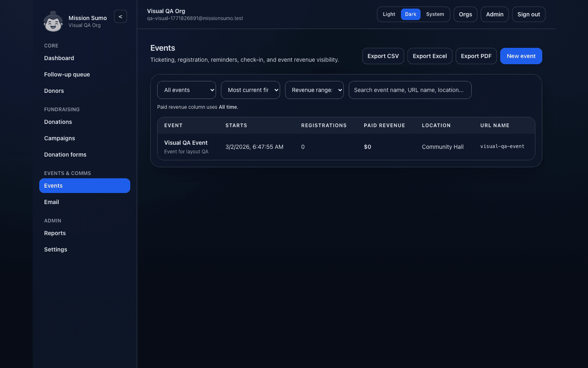Open the Visual QA Event row

(186, 143)
